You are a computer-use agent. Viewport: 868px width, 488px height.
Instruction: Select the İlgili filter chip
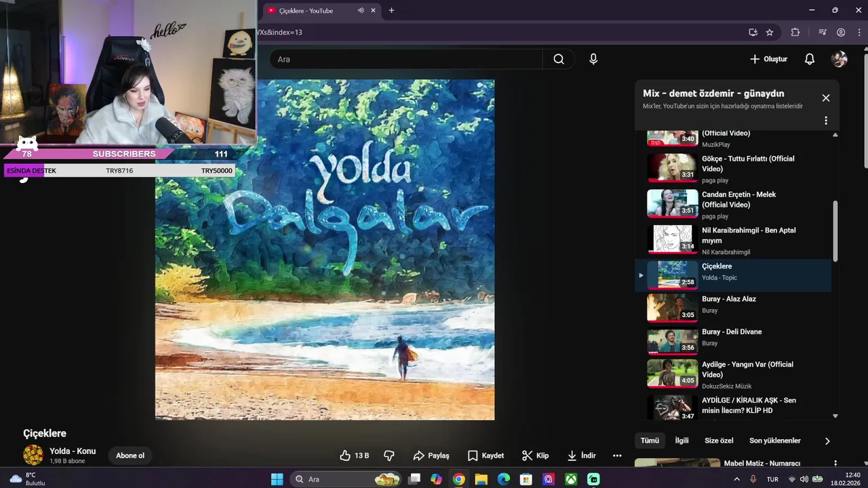coord(682,441)
